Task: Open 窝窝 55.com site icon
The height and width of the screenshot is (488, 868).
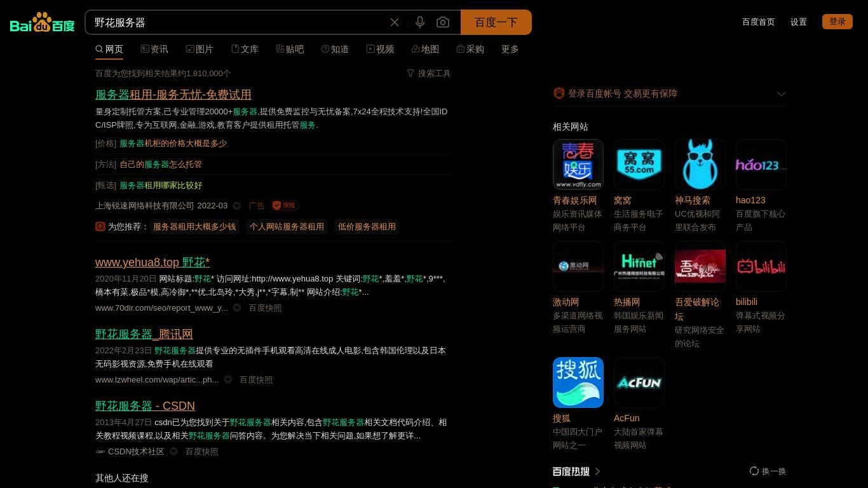Action: pos(639,165)
